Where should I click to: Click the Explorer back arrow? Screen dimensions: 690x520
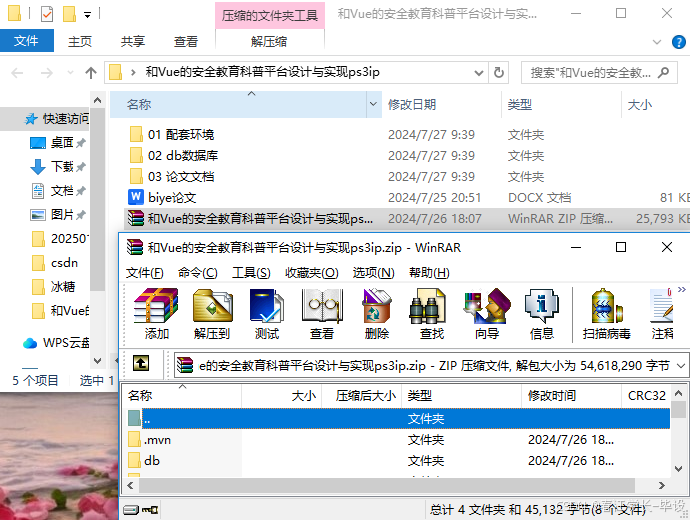[x=17, y=73]
